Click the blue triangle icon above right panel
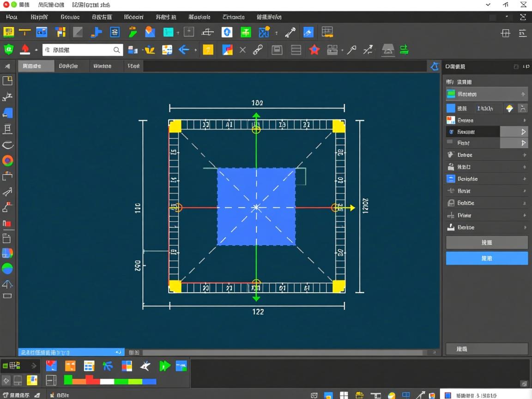This screenshot has width=532, height=399. coord(434,66)
